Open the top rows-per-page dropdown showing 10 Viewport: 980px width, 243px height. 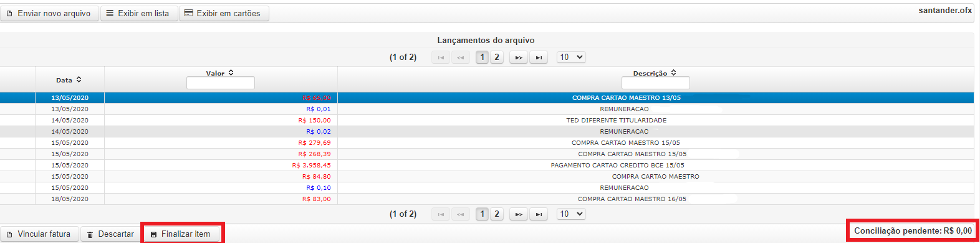[x=571, y=57]
